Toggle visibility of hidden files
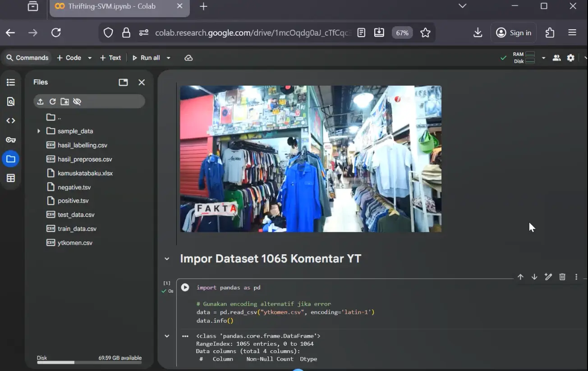 [77, 101]
